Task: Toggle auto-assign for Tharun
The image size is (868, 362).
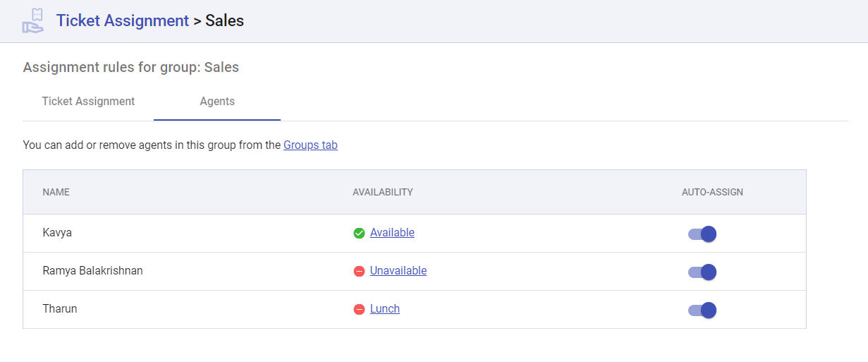Action: pos(702,310)
